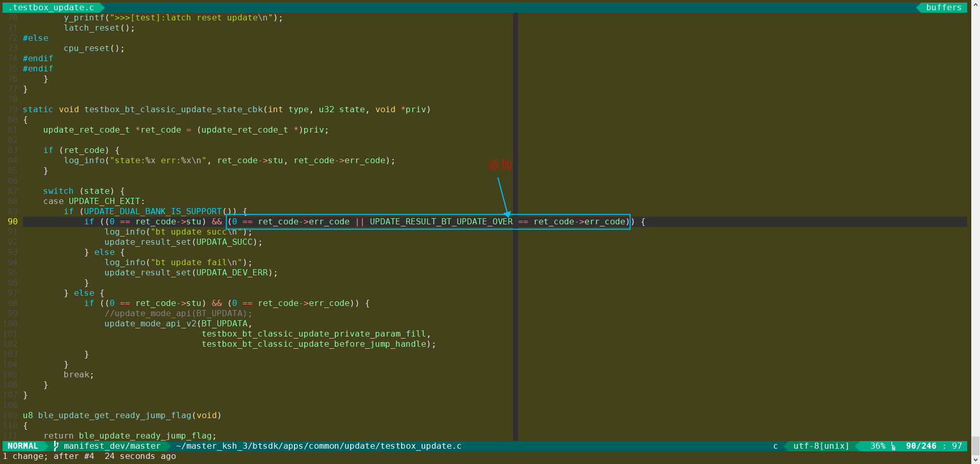Click the file path in the status line
980x464 pixels.
coord(318,446)
